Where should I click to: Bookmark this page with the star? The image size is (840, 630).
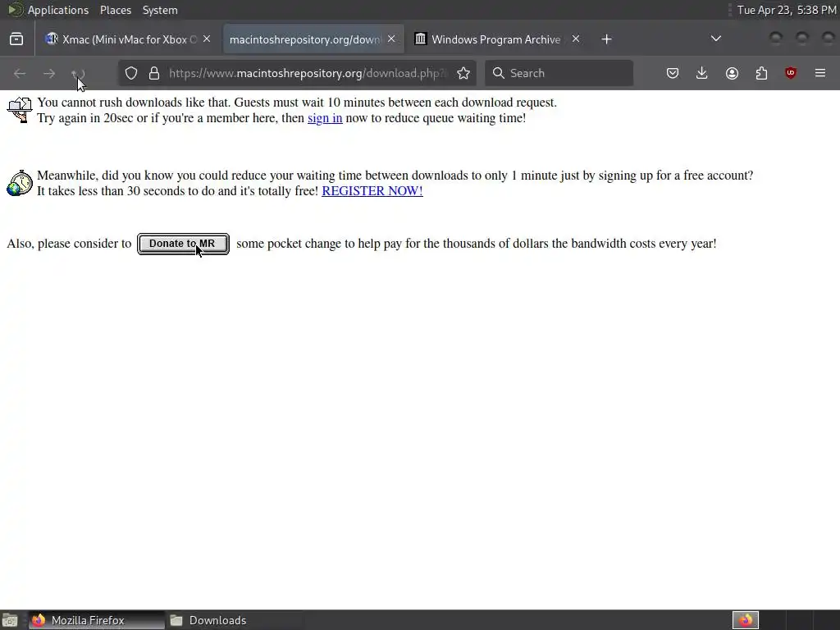coord(463,73)
